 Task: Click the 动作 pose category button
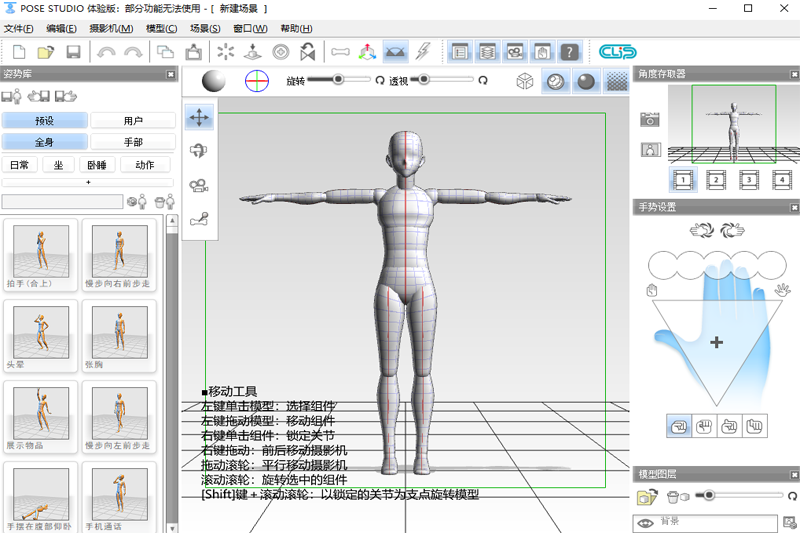click(144, 165)
